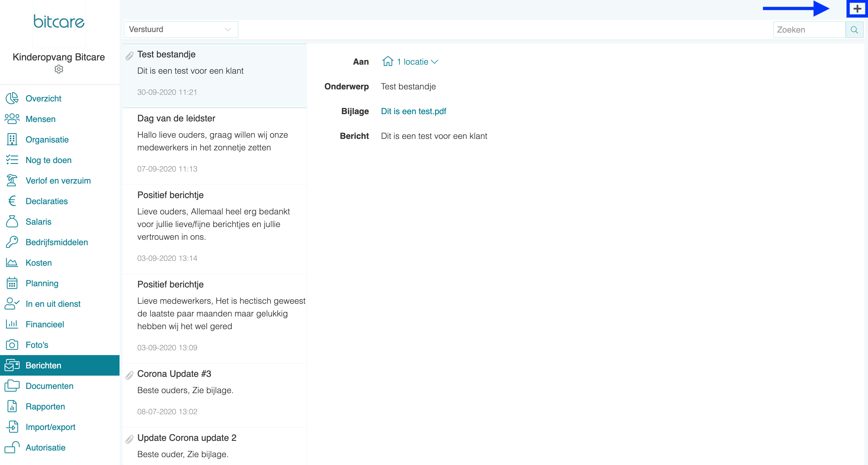Go to Mensen section
Viewport: 868px width, 465px height.
(x=60, y=119)
